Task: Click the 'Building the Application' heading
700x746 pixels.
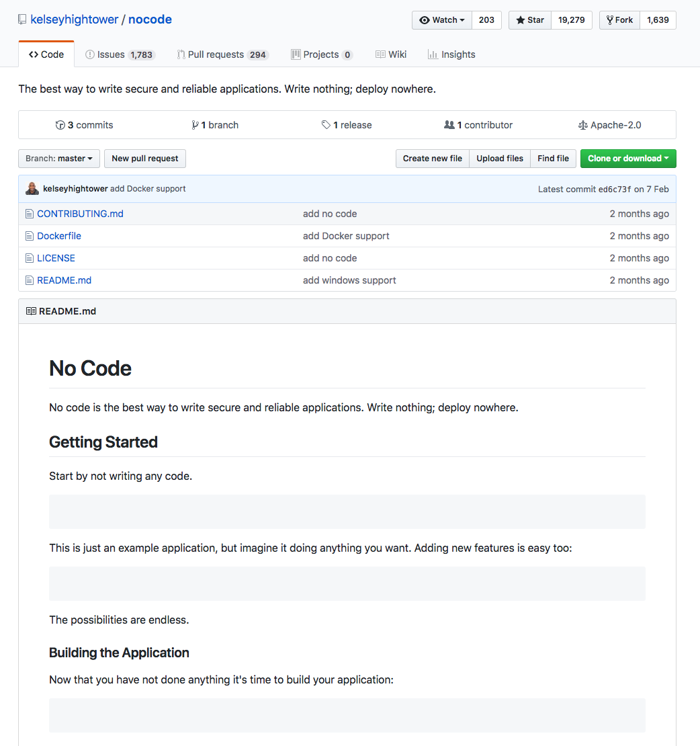Action: coord(119,653)
